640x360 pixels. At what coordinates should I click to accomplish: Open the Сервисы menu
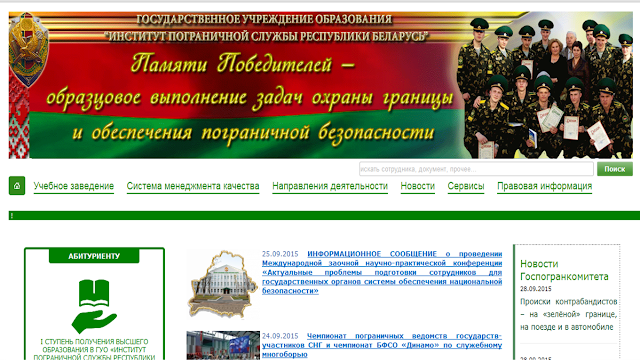point(466,186)
